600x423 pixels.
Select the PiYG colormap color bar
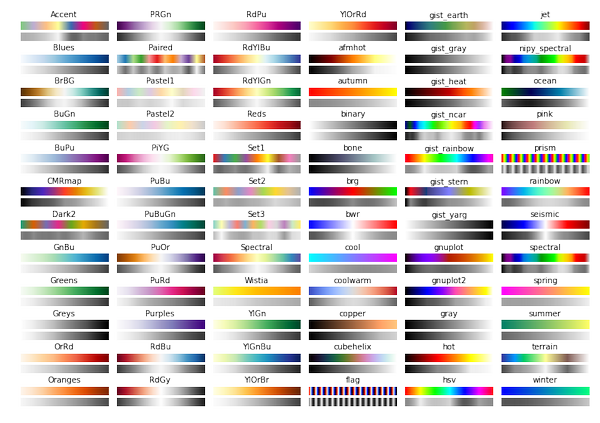tap(161, 158)
